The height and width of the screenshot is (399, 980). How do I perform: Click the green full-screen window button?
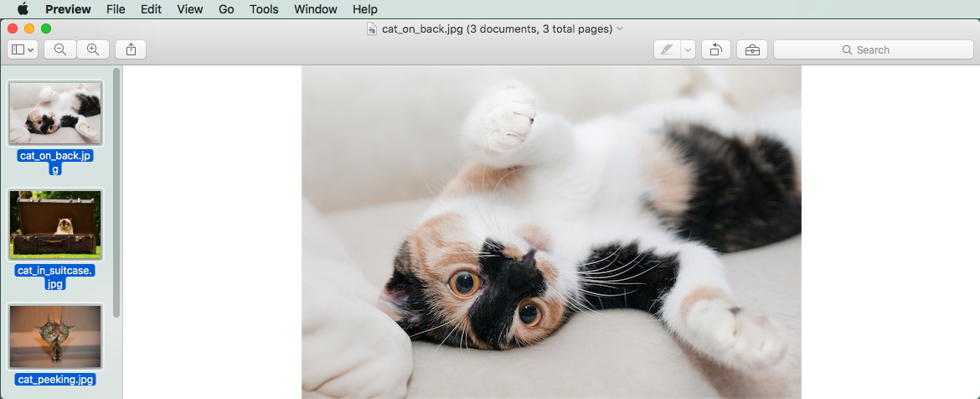click(x=46, y=28)
